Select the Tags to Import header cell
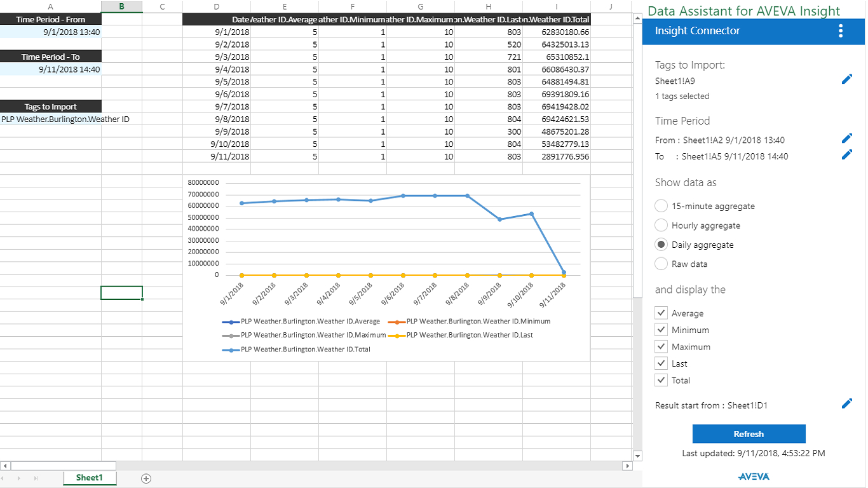 (50, 107)
